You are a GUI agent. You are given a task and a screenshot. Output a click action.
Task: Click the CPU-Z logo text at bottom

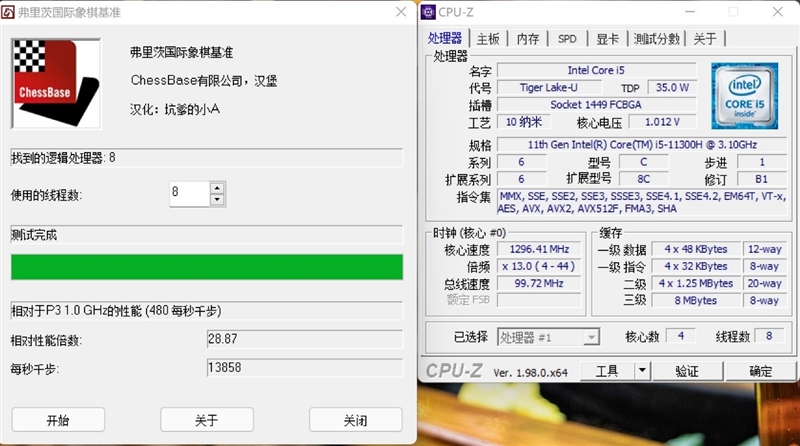[454, 370]
